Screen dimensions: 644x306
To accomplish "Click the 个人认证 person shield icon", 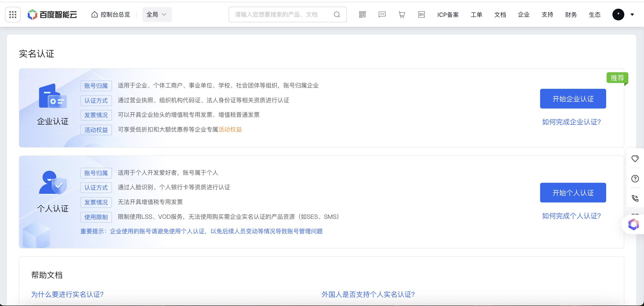I will pyautogui.click(x=53, y=183).
